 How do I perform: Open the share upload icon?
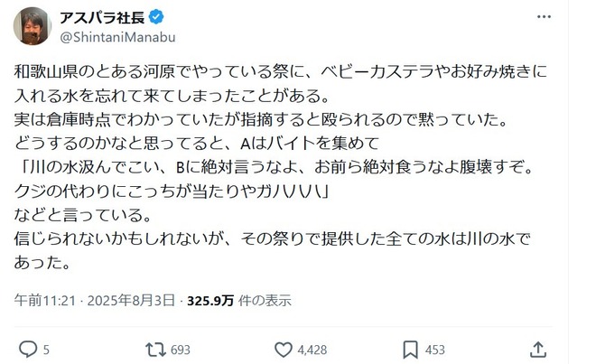pos(538,350)
